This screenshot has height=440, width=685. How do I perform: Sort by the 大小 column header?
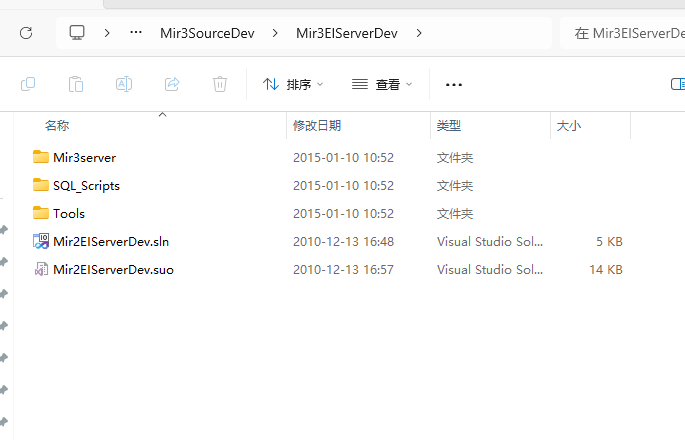[569, 126]
